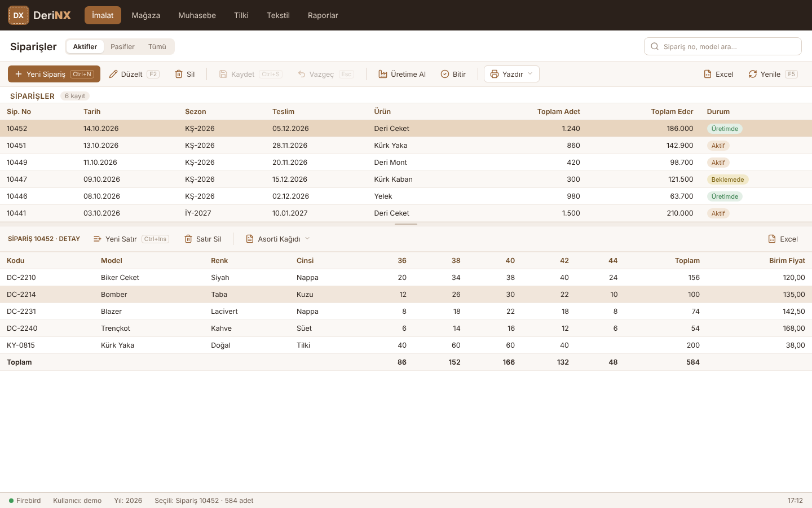Switch filter to Aktifler
The height and width of the screenshot is (508, 812).
(85, 46)
